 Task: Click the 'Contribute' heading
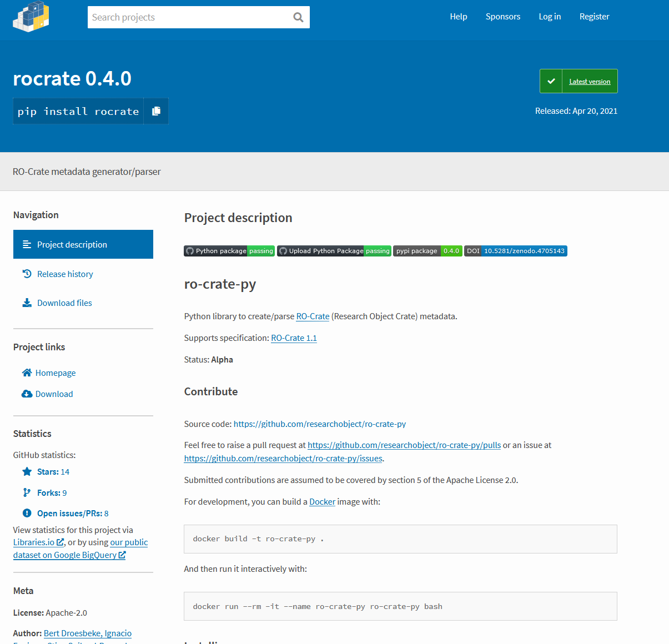(211, 391)
